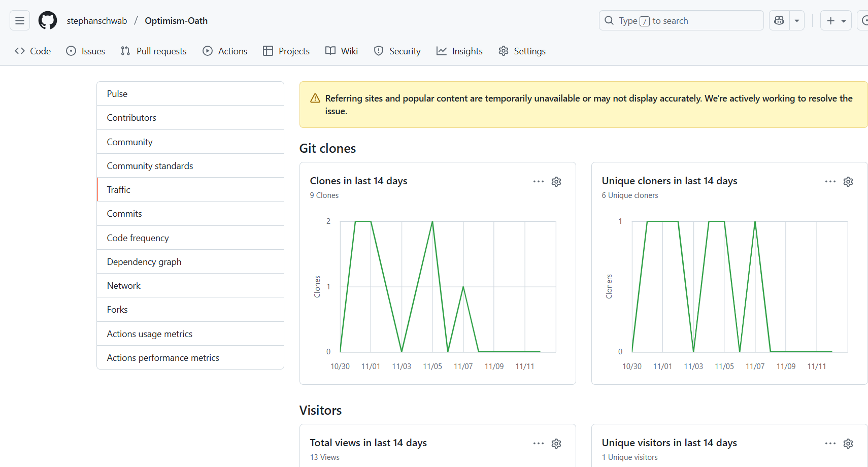Screen dimensions: 868x467
Task: Open the Optimism-Oath repository link
Action: click(x=176, y=21)
